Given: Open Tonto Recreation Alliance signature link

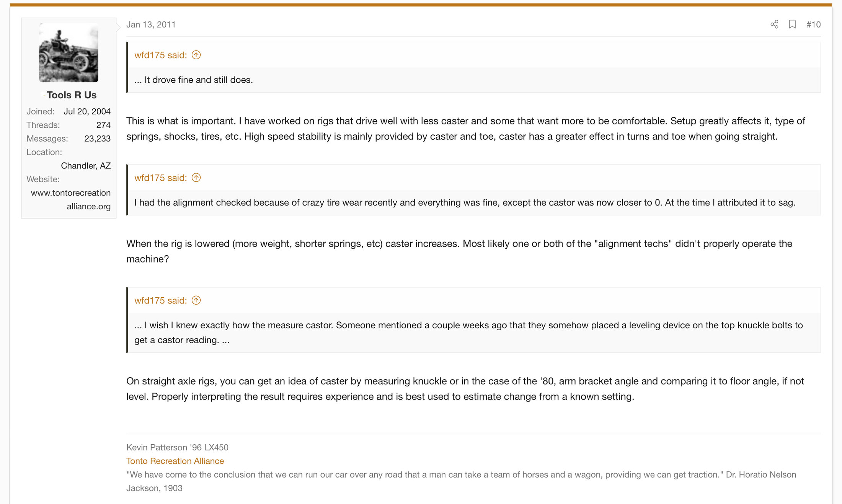Looking at the screenshot, I should tap(175, 461).
